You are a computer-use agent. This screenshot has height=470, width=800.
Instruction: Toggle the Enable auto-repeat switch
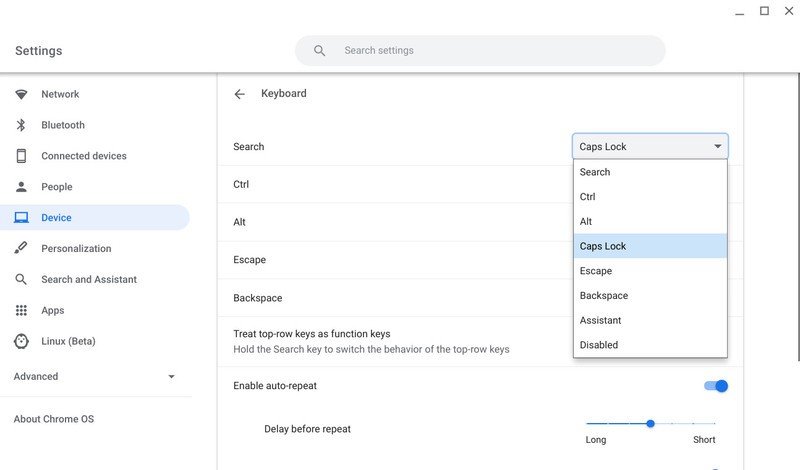[716, 386]
